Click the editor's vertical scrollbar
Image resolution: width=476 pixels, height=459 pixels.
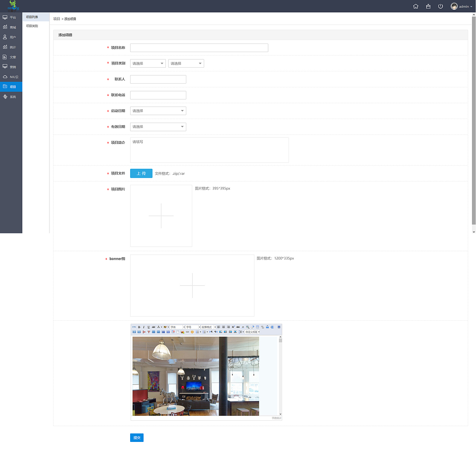point(280,376)
